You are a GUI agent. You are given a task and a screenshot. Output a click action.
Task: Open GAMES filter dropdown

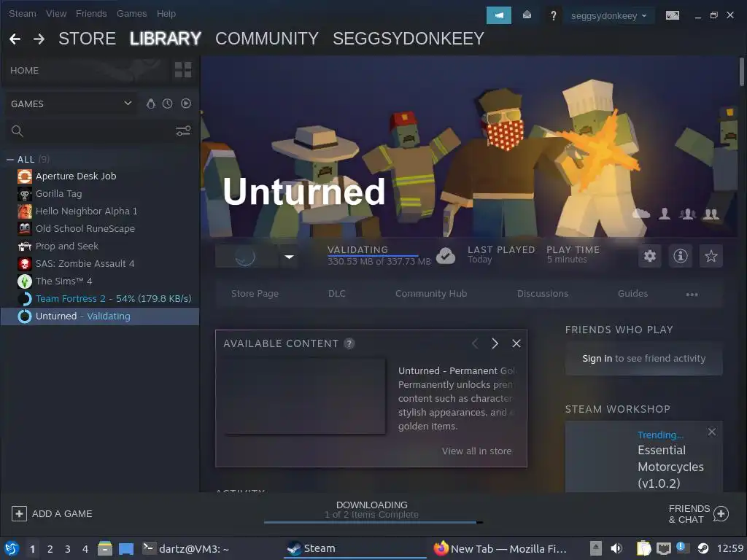tap(71, 104)
